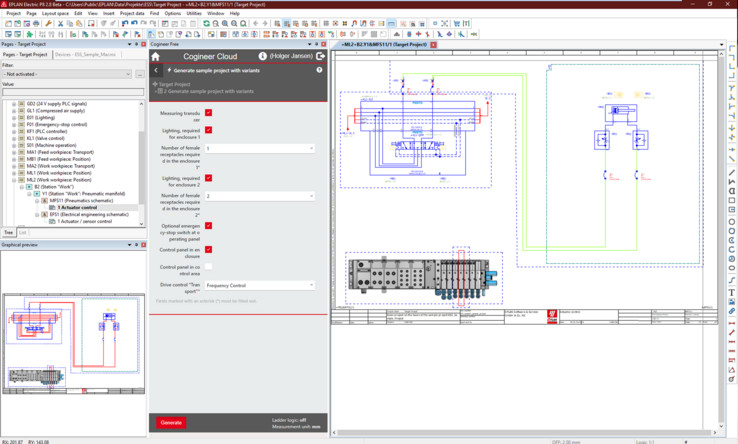Enable Control panel in control area checkbox
The width and height of the screenshot is (738, 444).
209,267
